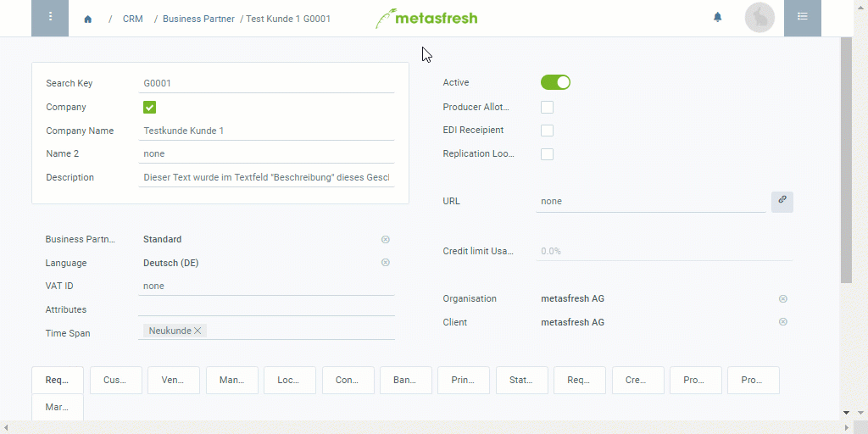Enable the EDI Receipient checkbox

pos(547,131)
